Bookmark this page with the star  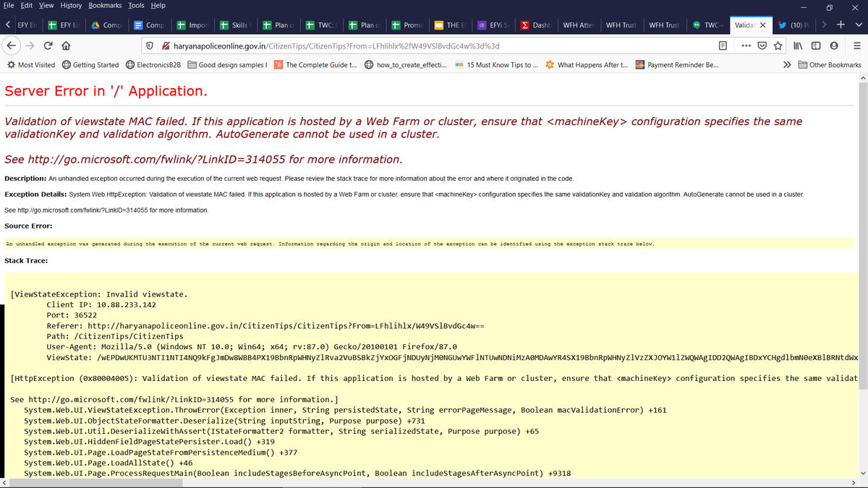tap(778, 46)
